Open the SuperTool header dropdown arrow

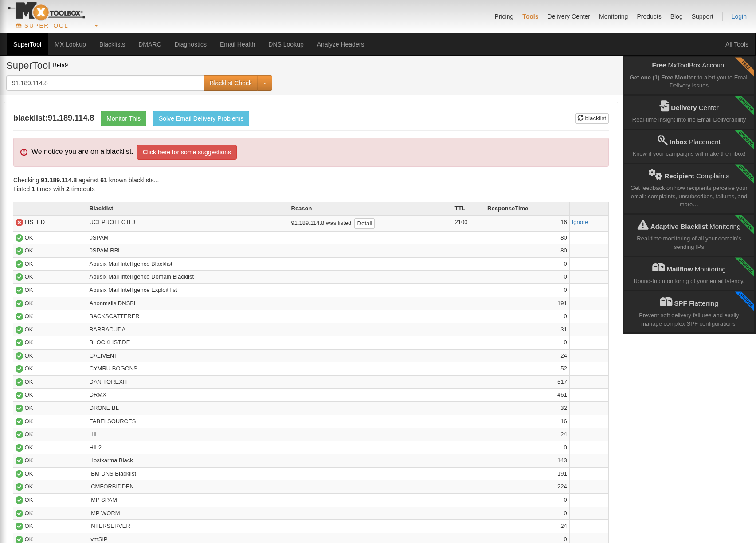click(96, 26)
